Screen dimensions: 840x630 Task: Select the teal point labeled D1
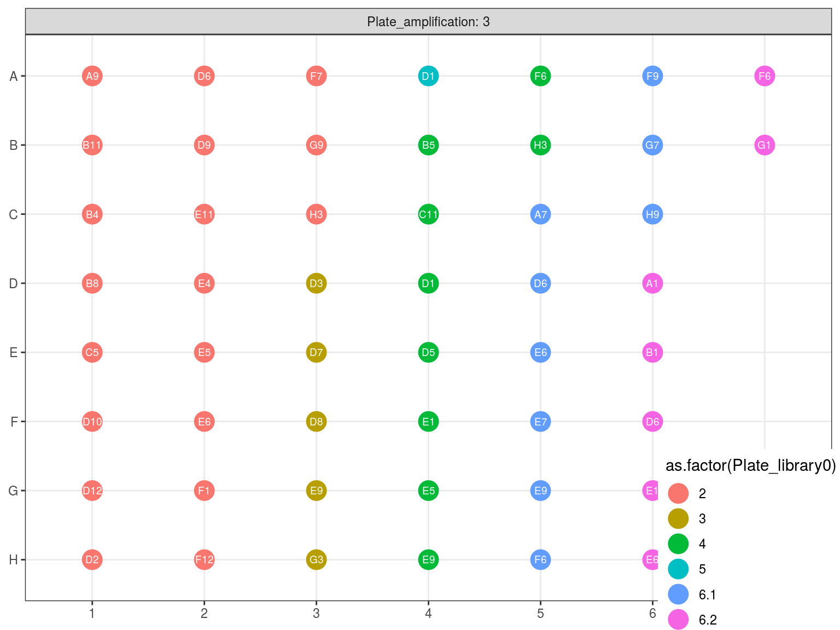coord(428,76)
